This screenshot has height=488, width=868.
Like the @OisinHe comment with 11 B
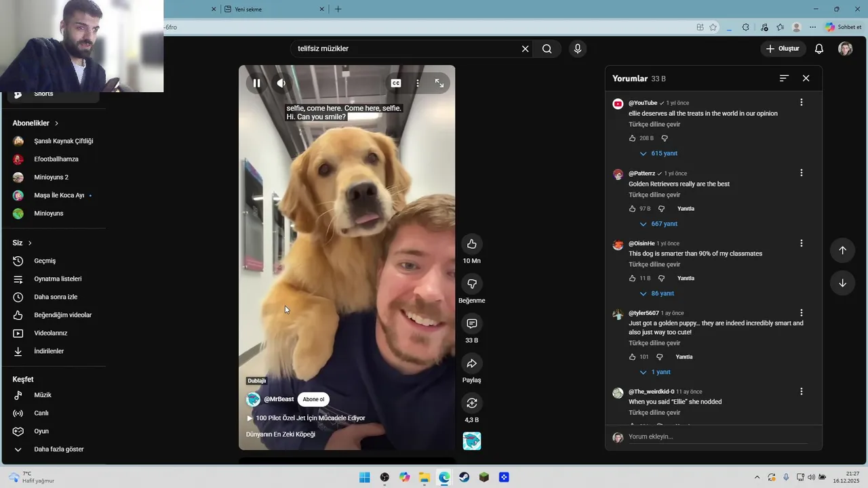point(633,279)
